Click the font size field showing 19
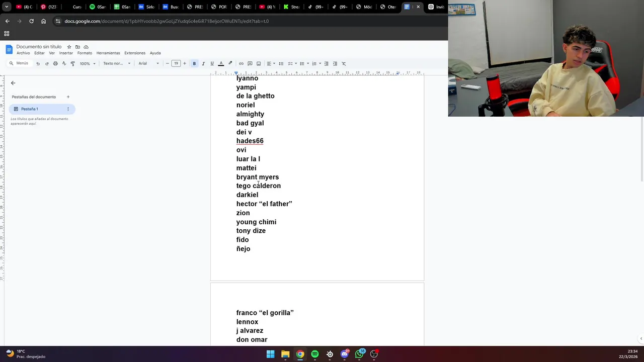Viewport: 644px width, 362px height. pyautogui.click(x=176, y=63)
